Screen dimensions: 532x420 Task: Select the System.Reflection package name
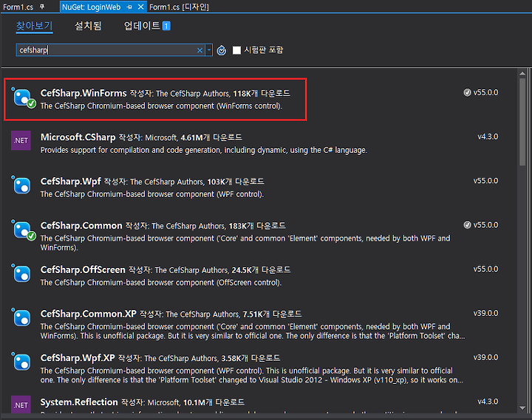click(x=79, y=402)
